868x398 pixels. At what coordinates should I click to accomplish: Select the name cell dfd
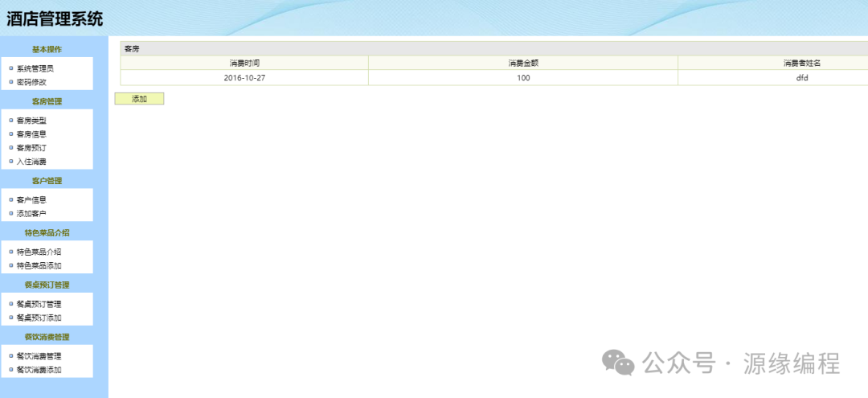(x=802, y=78)
